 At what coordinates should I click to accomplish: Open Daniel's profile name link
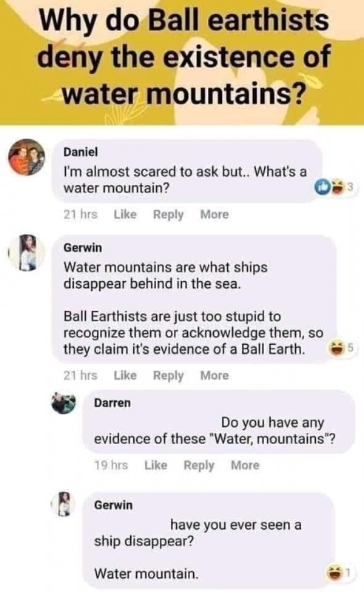pos(81,152)
